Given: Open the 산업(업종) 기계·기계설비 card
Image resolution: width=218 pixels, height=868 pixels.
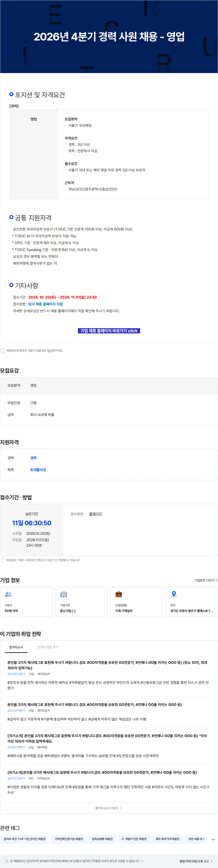Looking at the screenshot, I should click(136, 602).
